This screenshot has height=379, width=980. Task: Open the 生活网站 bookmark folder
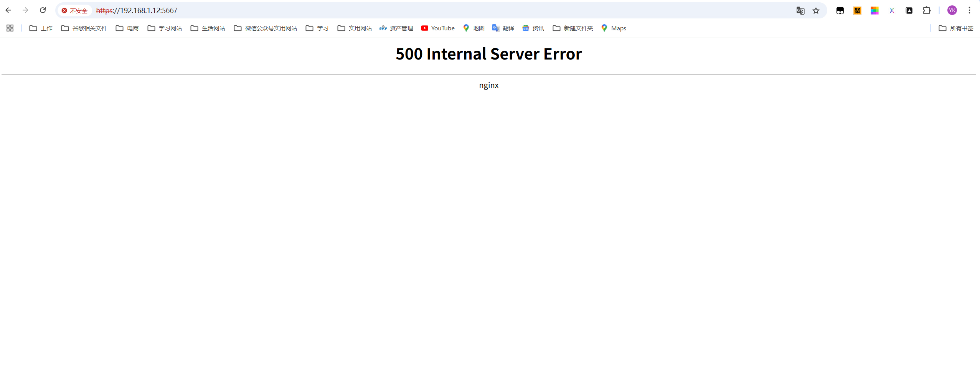pyautogui.click(x=208, y=28)
